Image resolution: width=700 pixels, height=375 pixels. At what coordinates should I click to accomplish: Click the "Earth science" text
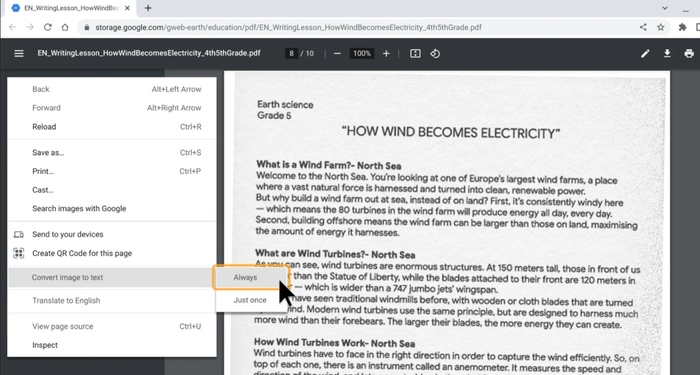(285, 105)
